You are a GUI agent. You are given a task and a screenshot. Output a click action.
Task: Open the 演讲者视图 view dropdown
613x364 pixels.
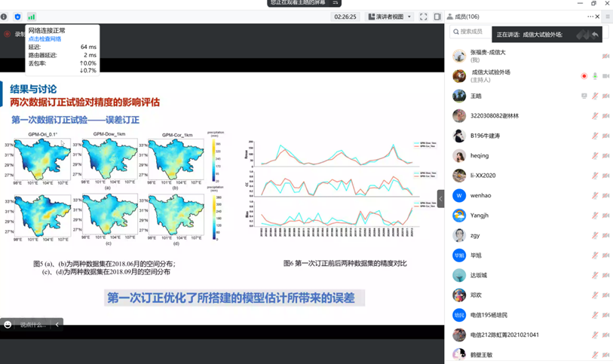click(x=390, y=17)
